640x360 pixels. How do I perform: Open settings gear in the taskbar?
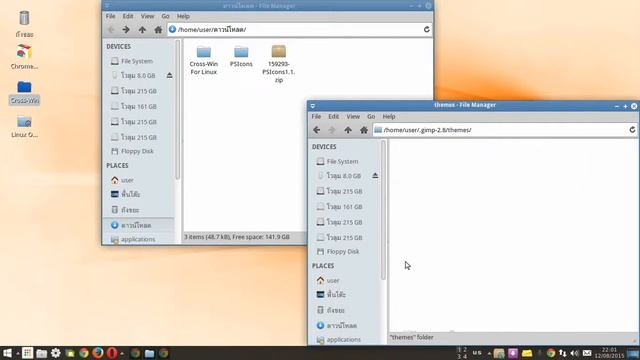click(x=56, y=353)
